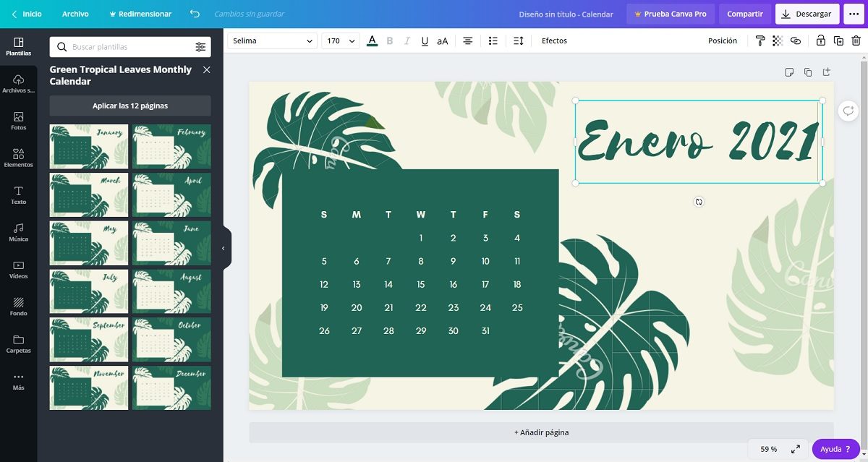Open the Selima font dropdown

coord(272,40)
